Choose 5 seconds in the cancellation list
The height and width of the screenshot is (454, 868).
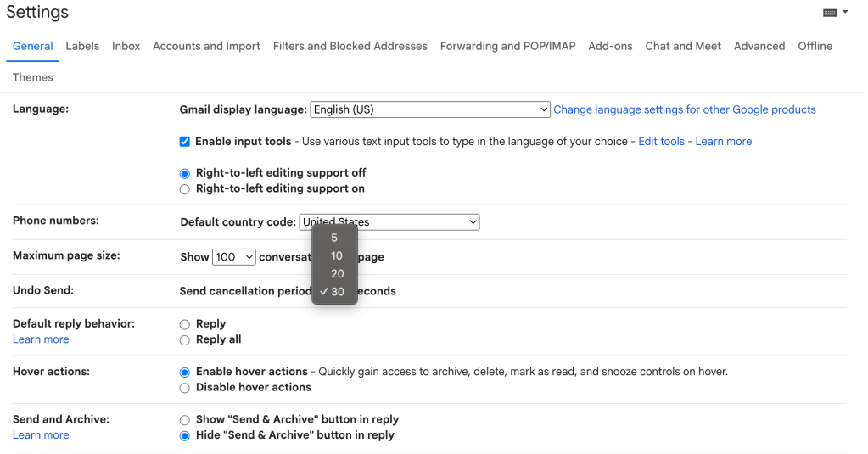pyautogui.click(x=334, y=238)
